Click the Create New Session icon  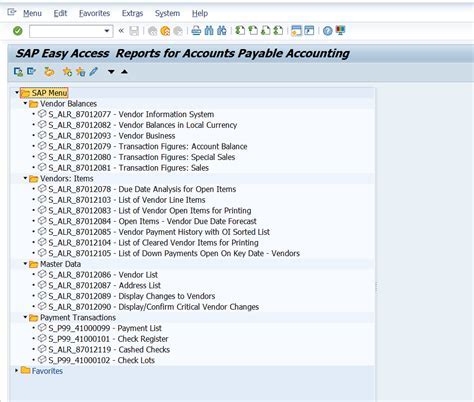coord(296,31)
